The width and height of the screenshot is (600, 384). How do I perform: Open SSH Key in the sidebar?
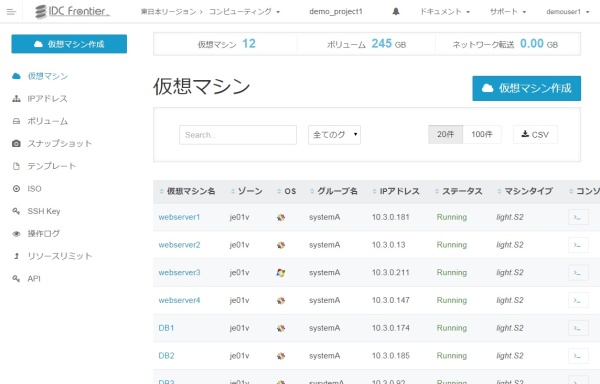click(44, 211)
